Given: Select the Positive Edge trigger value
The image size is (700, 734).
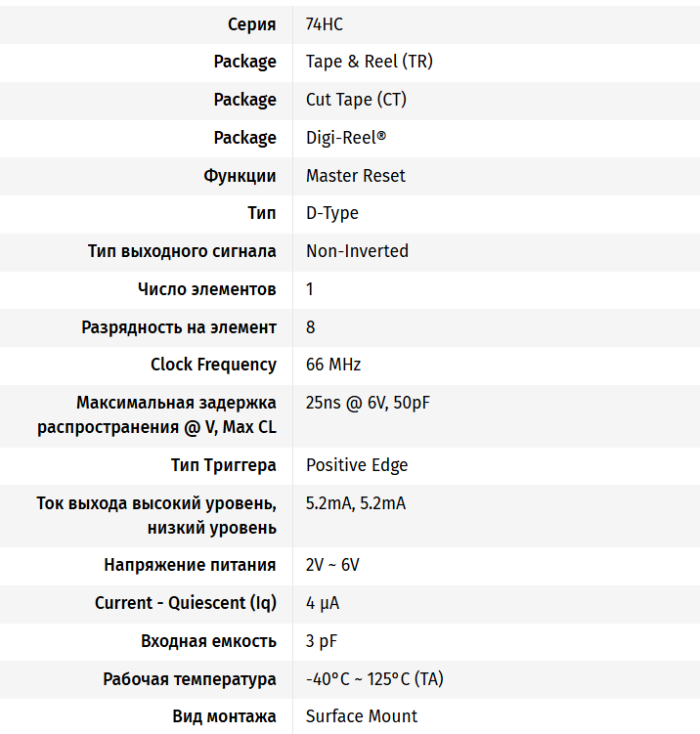Looking at the screenshot, I should tap(357, 465).
